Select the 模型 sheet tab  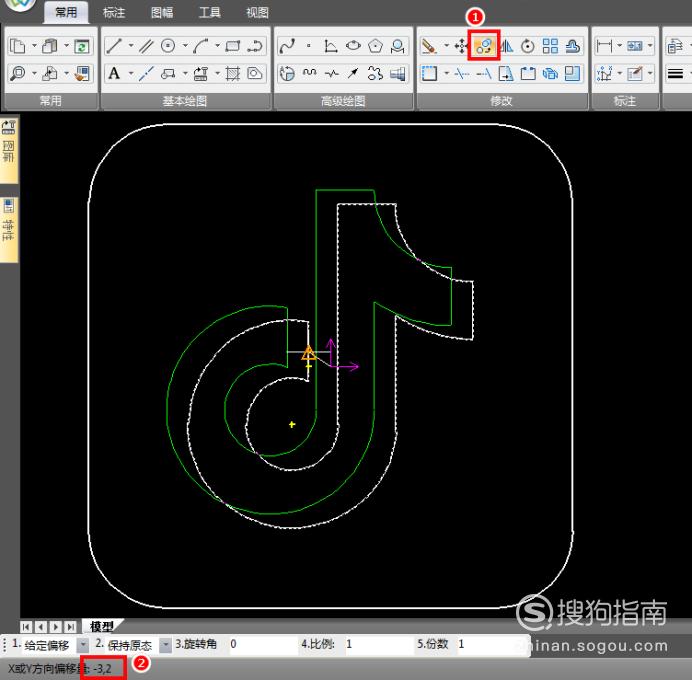pos(102,626)
